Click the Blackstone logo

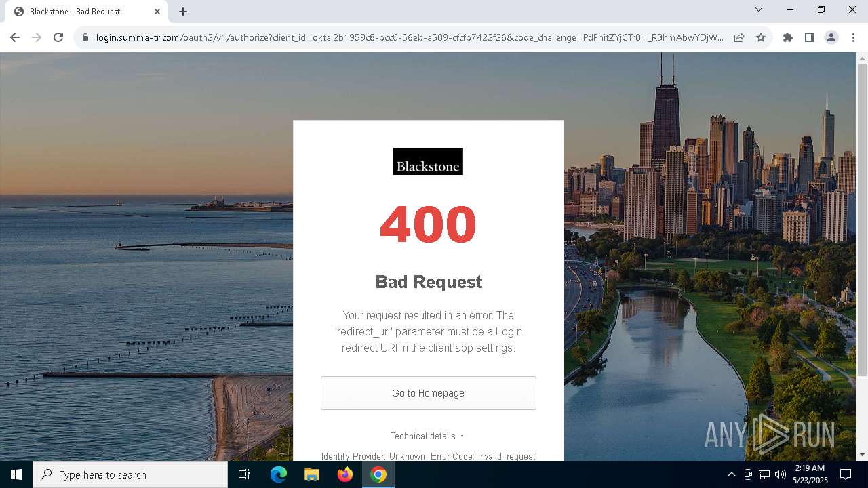click(x=428, y=161)
